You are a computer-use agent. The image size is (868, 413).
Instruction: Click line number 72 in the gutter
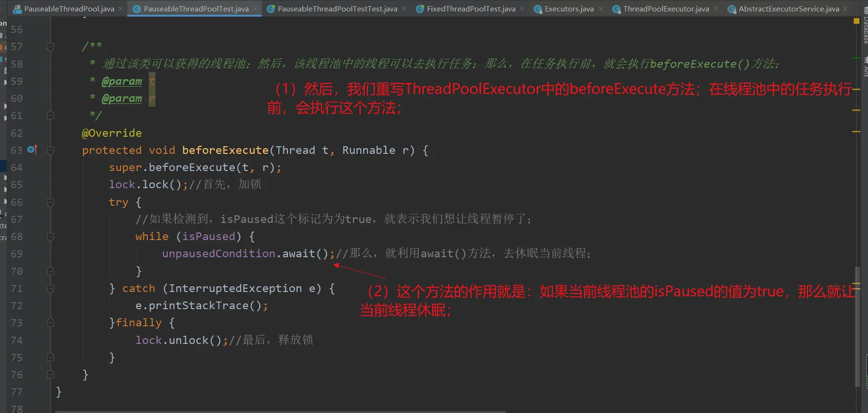pyautogui.click(x=17, y=306)
